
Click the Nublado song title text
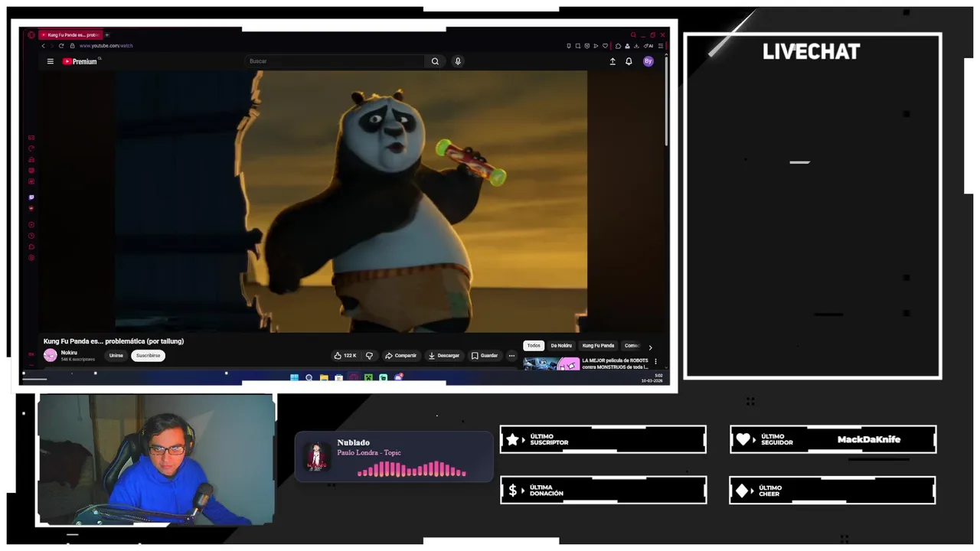[x=353, y=442]
